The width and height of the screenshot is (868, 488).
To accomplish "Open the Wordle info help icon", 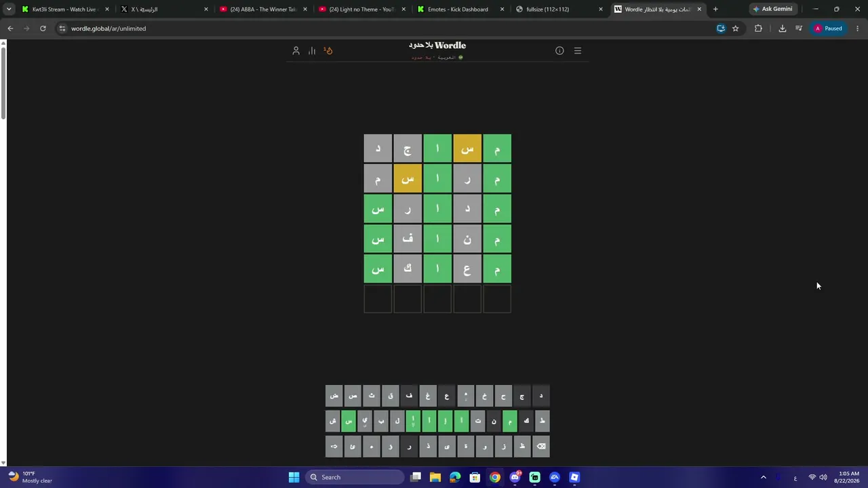I will click(559, 51).
